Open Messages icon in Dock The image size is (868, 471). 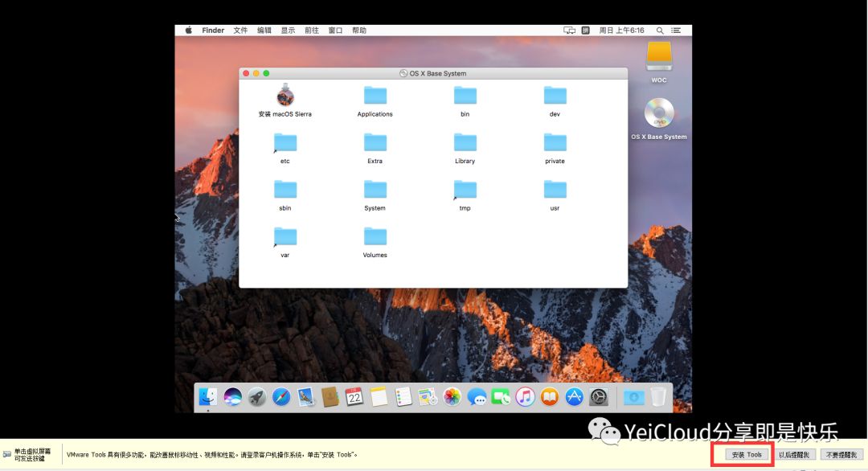tap(477, 397)
